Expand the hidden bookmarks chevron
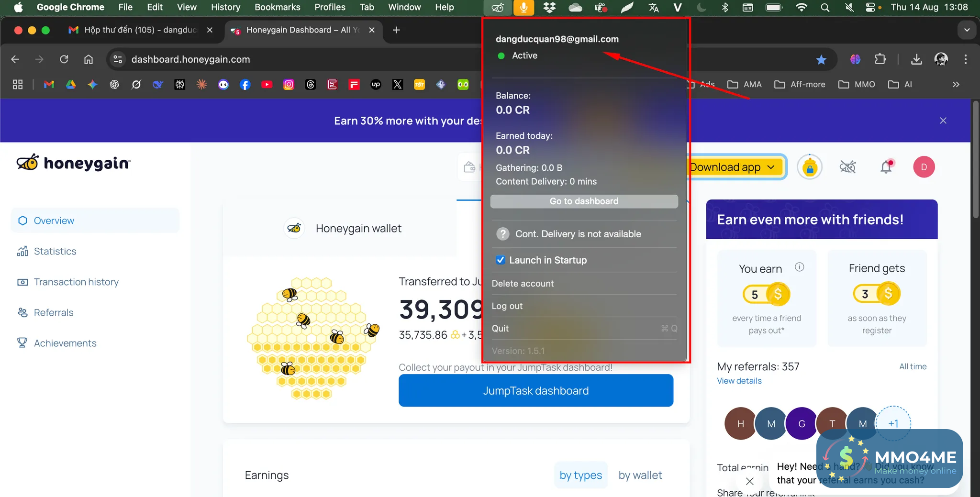This screenshot has width=980, height=497. (x=956, y=85)
